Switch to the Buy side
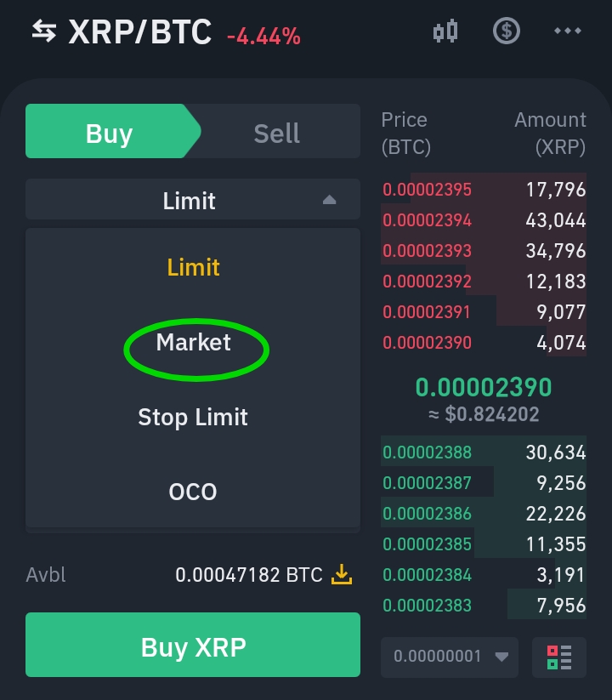612x700 pixels. (x=110, y=133)
